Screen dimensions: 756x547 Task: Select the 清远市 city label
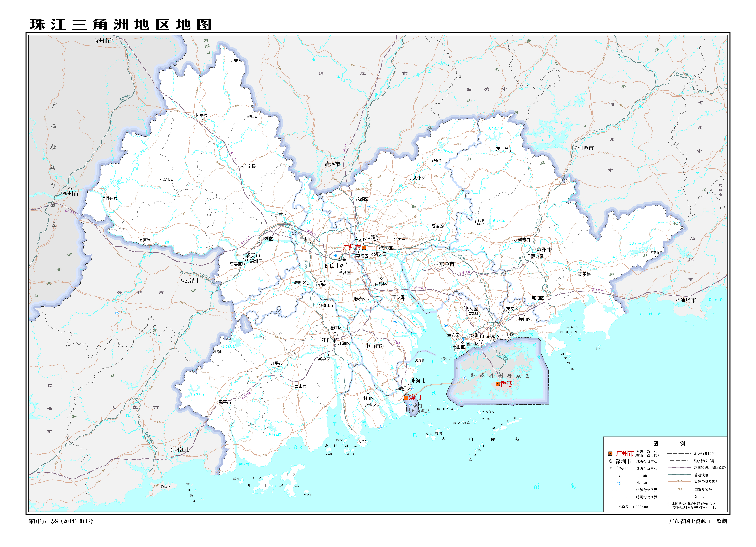[x=332, y=164]
